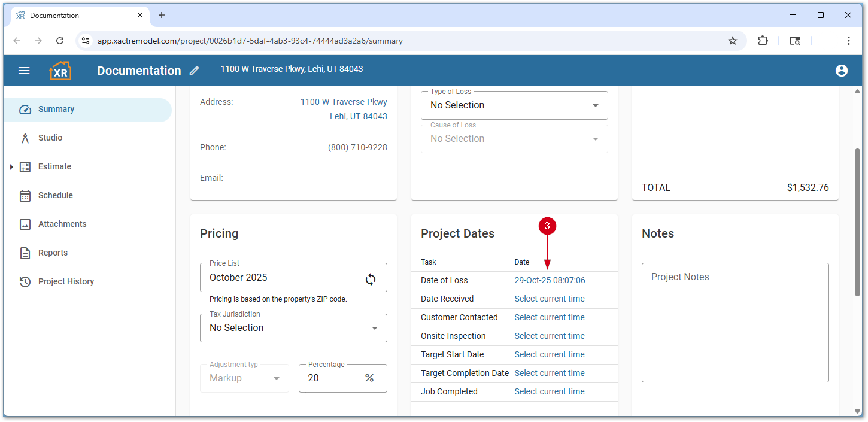This screenshot has height=422, width=868.
Task: Open Reports from the sidebar
Action: pyautogui.click(x=53, y=253)
